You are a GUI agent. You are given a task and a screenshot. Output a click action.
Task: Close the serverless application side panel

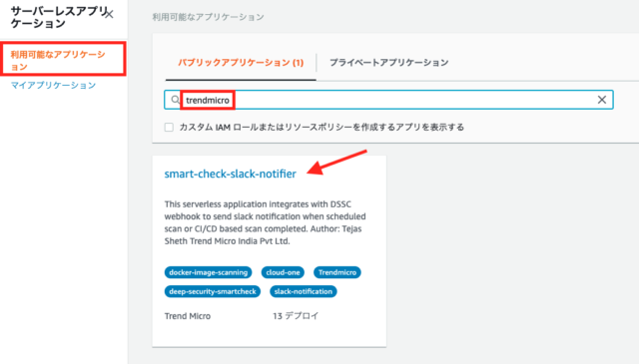pyautogui.click(x=109, y=15)
